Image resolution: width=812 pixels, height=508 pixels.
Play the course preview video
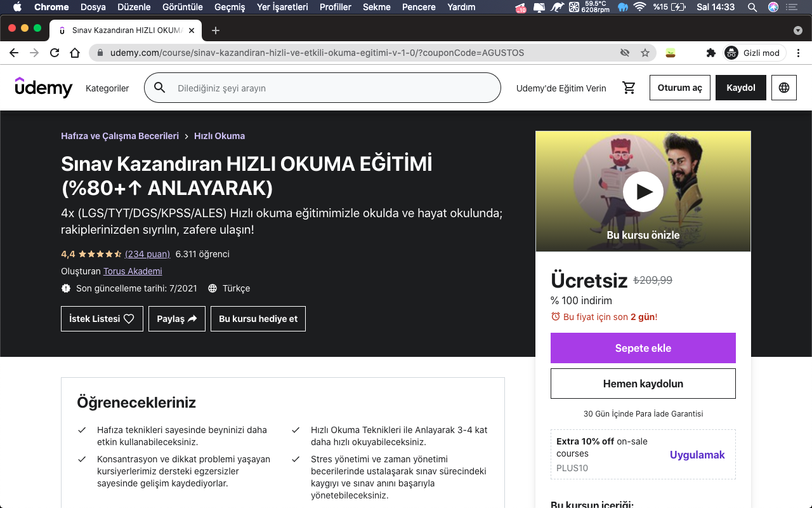point(643,192)
